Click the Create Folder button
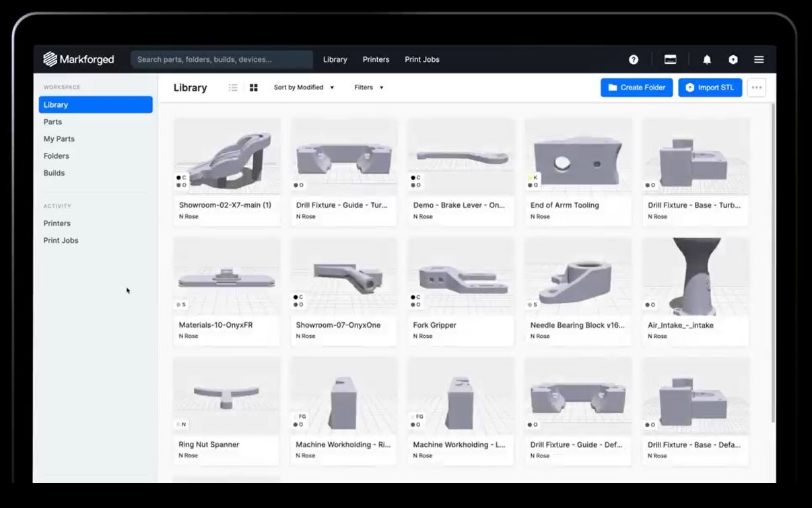This screenshot has height=508, width=812. point(636,87)
